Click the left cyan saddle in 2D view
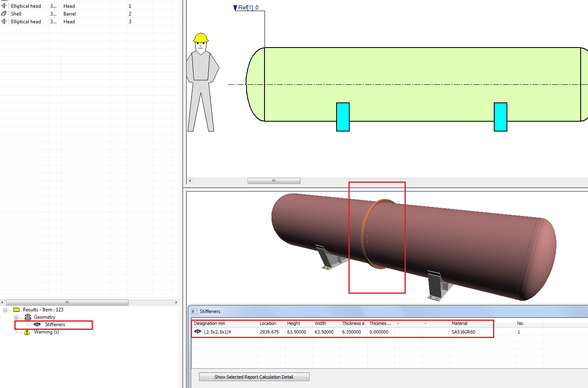 tap(343, 117)
